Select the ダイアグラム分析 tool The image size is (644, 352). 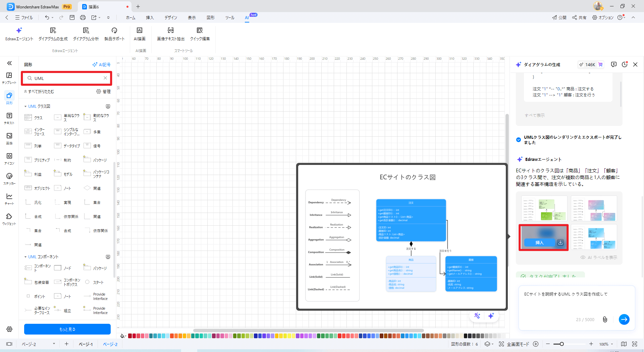pos(86,31)
